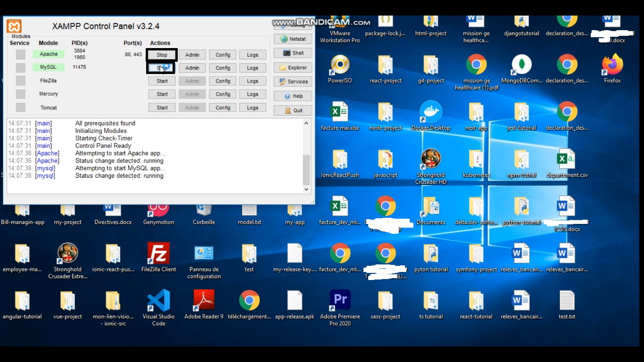This screenshot has height=362, width=644.
Task: Open Windows Services from XAMPP
Action: (x=293, y=82)
